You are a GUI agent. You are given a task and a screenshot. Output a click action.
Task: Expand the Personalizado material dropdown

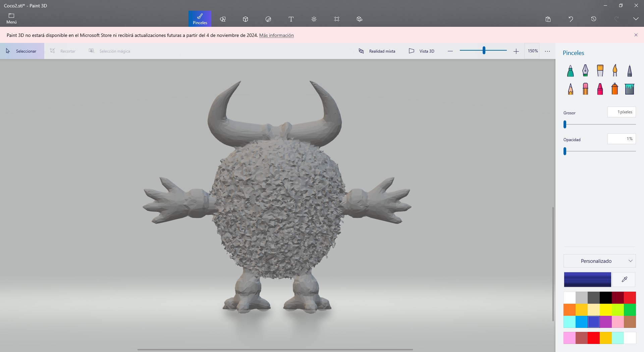pos(600,261)
